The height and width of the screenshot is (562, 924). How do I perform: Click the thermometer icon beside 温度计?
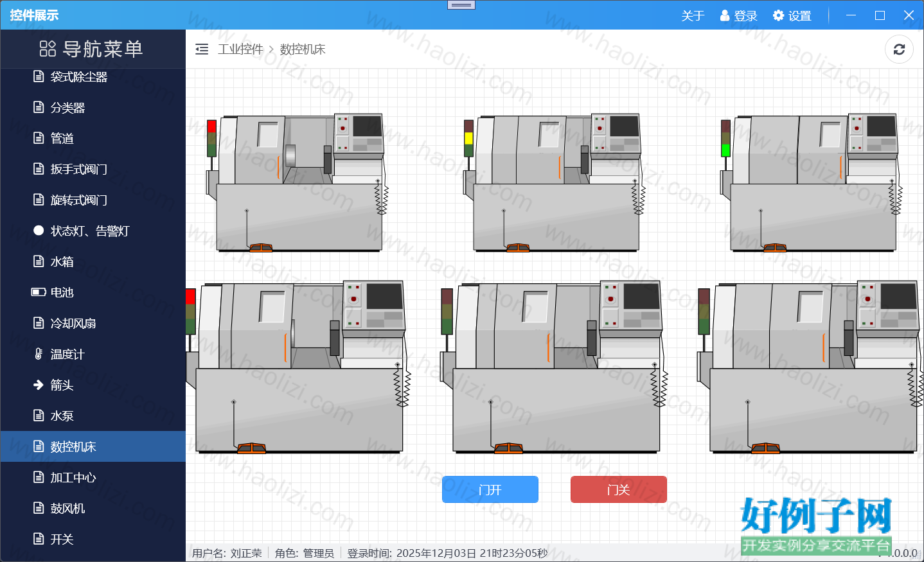(x=39, y=354)
